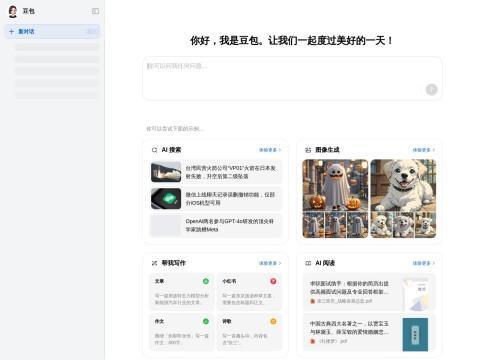Screen dimensions: 480x360
Task: Click the 帮我写作 section icon
Action: tap(154, 263)
